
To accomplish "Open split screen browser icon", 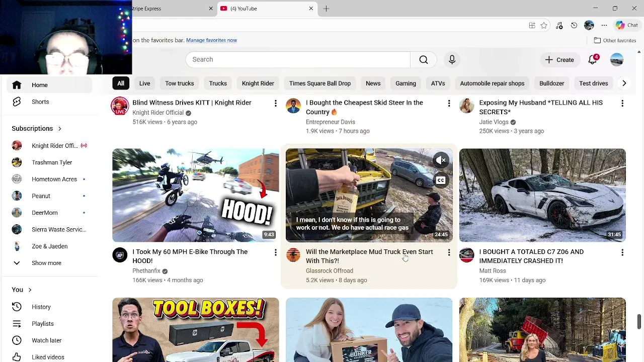I will click(x=532, y=26).
